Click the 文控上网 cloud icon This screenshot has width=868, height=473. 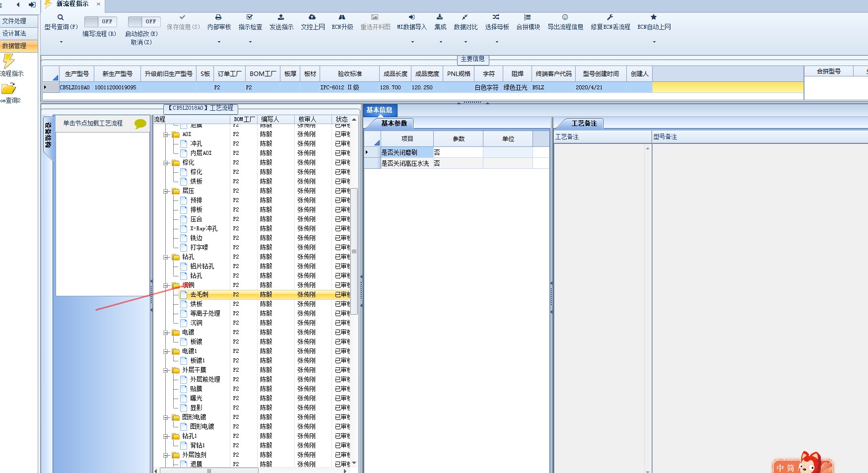coord(312,17)
